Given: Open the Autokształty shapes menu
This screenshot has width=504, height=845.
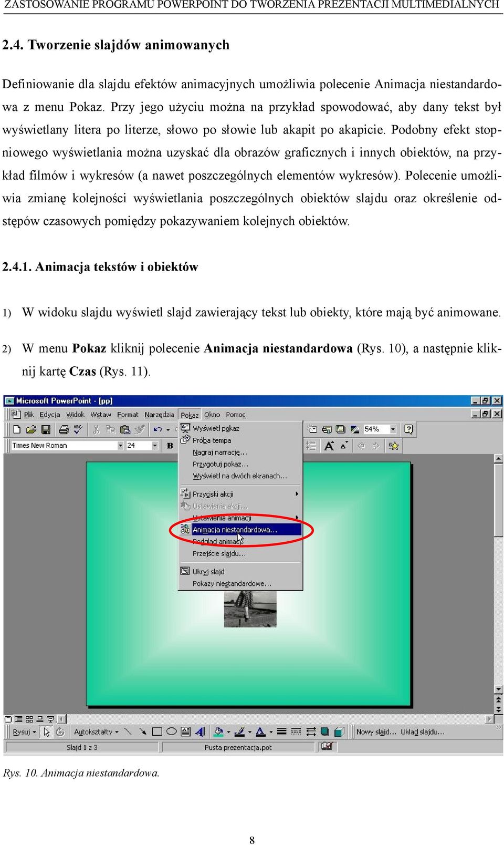Looking at the screenshot, I should point(96,731).
